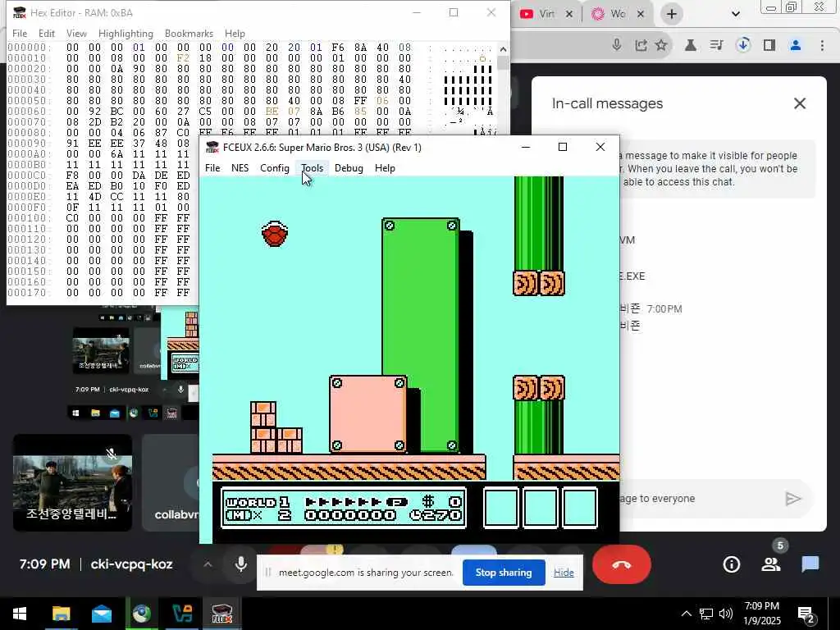
Task: Open the File menu in FCEUX
Action: tap(212, 168)
